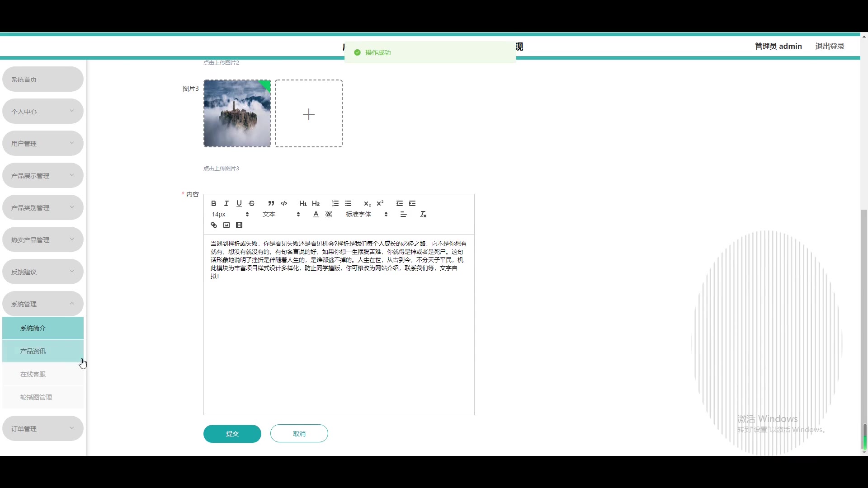Toggle H1 heading style

point(303,203)
